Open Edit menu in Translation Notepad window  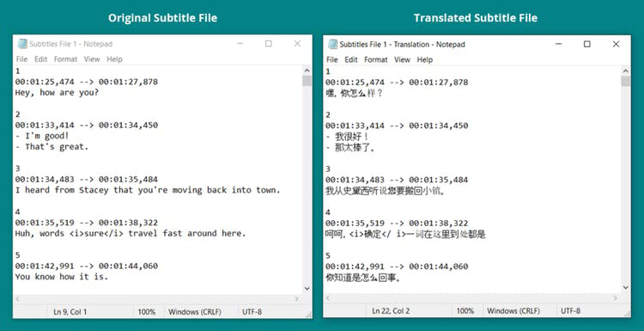point(350,59)
